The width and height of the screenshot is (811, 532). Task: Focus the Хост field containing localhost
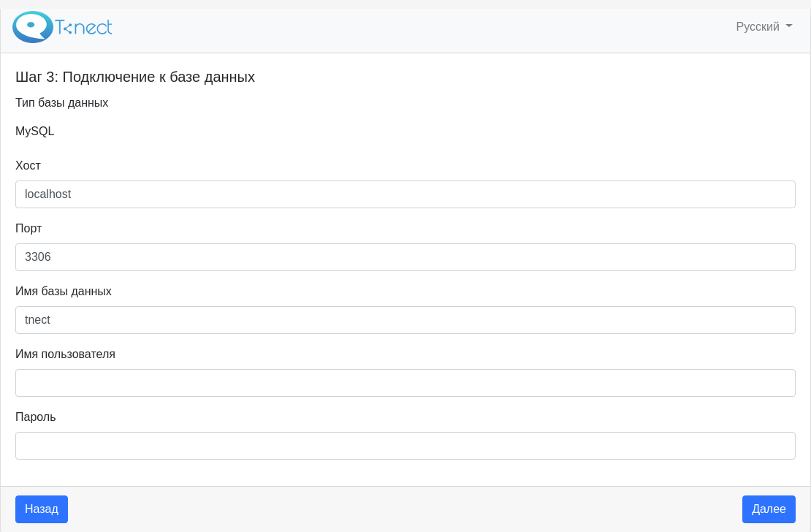(405, 194)
